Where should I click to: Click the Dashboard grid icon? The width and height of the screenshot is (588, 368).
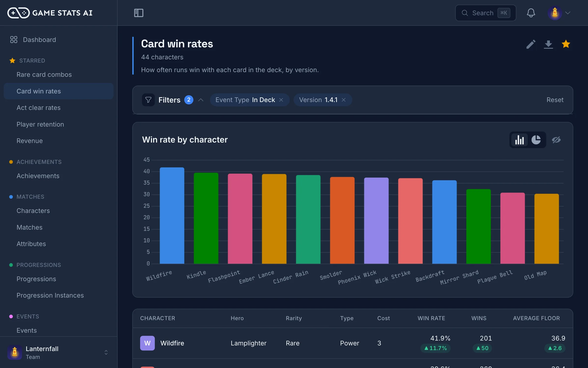(x=14, y=39)
